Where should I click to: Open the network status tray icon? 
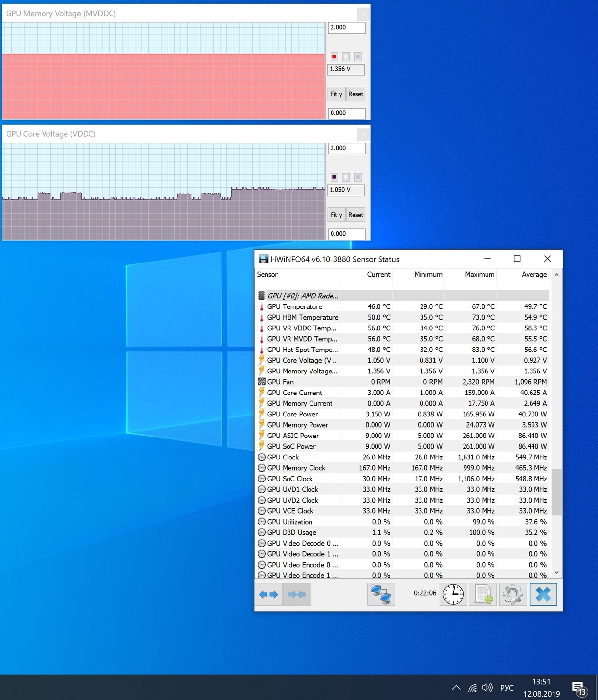[x=472, y=688]
